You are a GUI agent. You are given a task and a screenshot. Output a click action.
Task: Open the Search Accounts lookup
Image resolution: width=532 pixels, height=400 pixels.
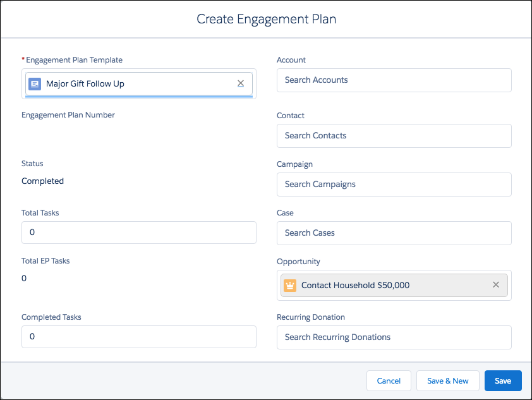click(394, 80)
